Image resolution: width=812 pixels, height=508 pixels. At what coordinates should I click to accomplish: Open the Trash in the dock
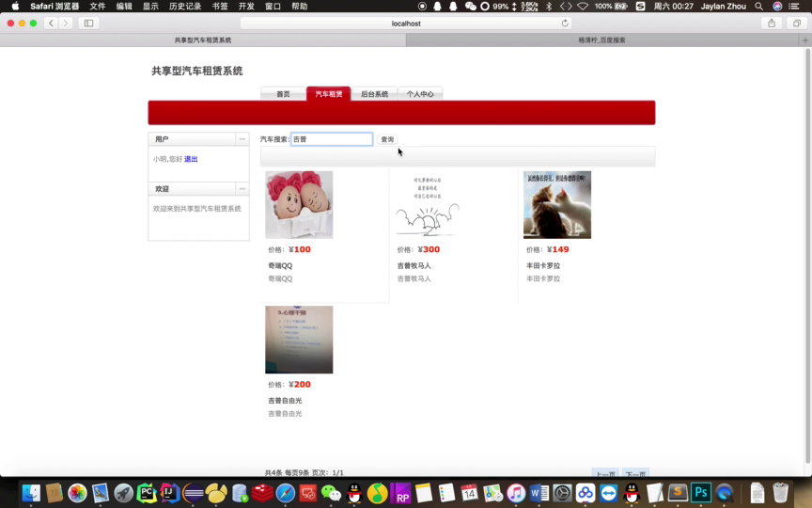(x=780, y=493)
